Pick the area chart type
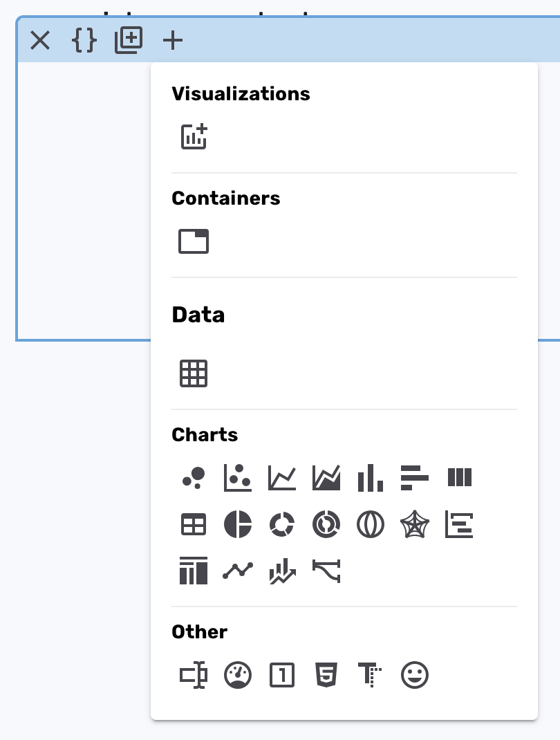Image resolution: width=560 pixels, height=740 pixels. (326, 477)
